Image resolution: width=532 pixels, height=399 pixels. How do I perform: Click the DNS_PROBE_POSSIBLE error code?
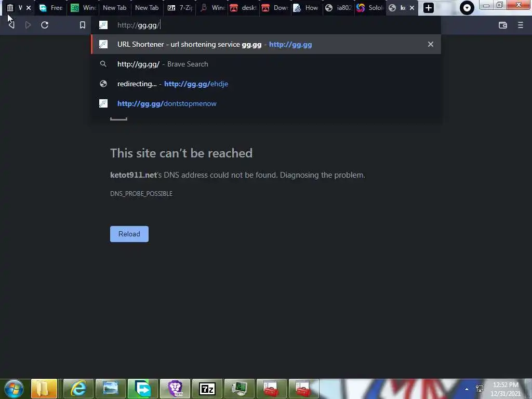coord(141,194)
